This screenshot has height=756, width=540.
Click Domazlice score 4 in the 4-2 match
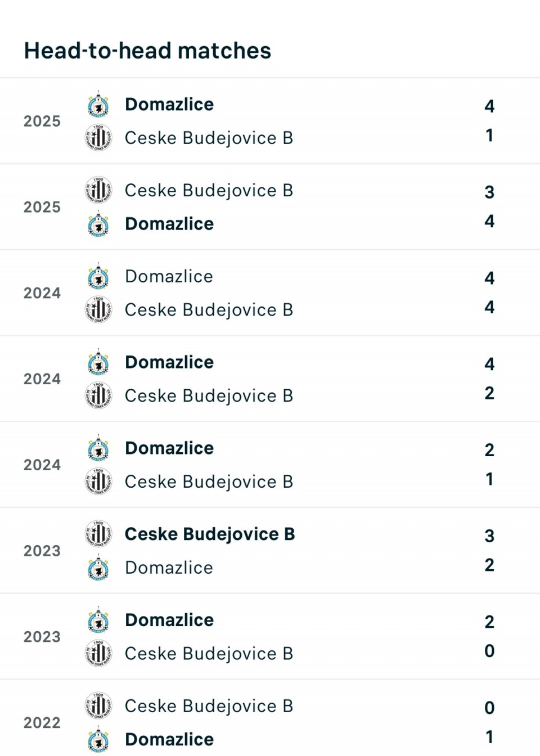pos(489,364)
